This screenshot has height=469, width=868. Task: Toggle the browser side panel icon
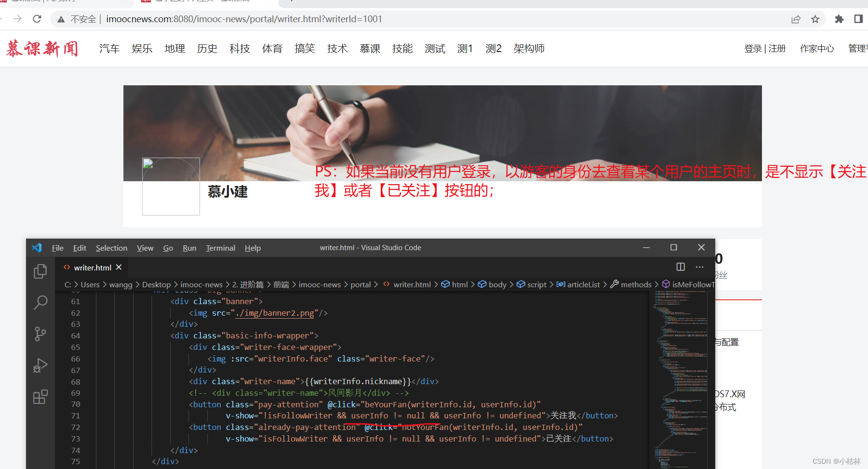(x=858, y=19)
